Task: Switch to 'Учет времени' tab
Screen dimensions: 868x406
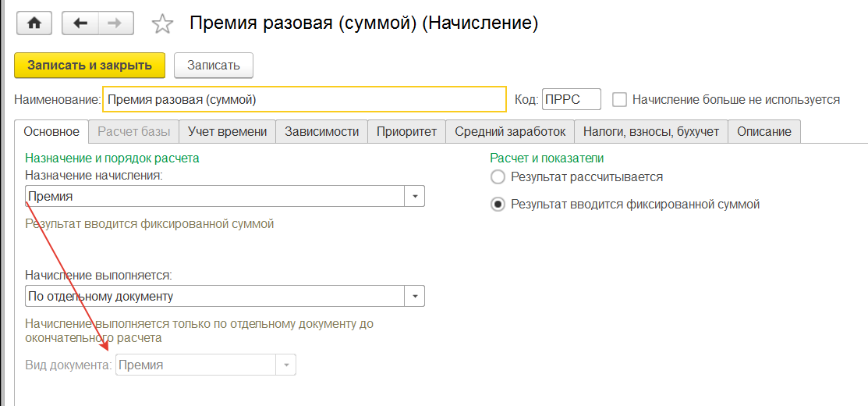Action: 228,131
